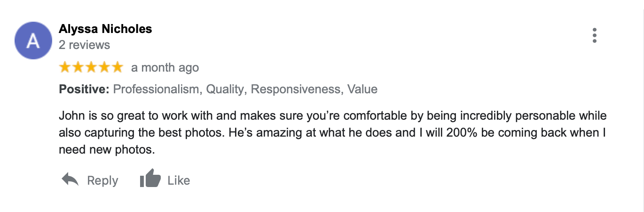Click the "a month ago" timestamp
Screen dimensions: 644x212
[x=165, y=68]
